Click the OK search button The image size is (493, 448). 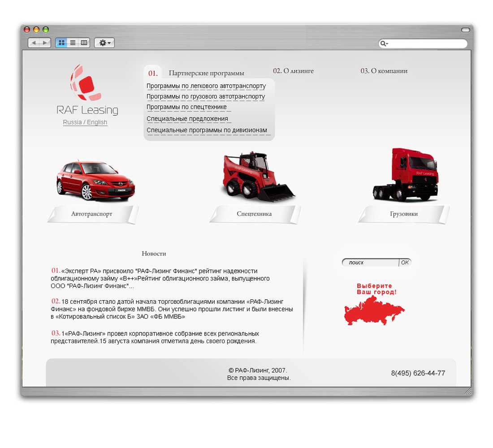click(405, 263)
